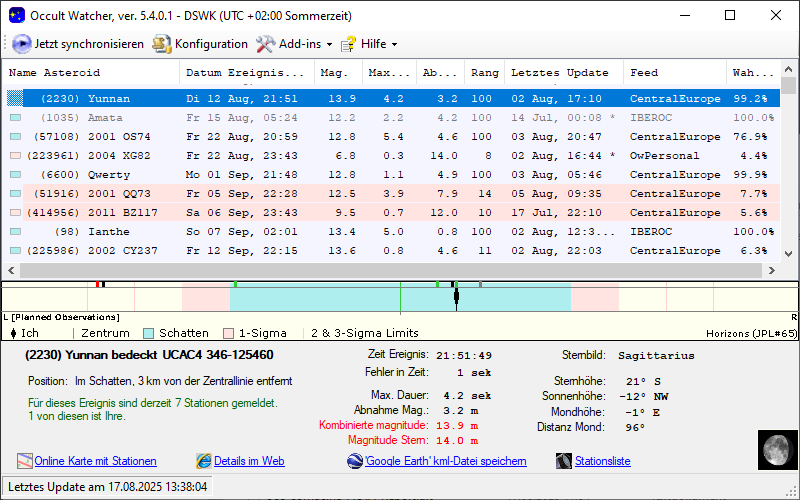800x500 pixels.
Task: Click the horizontal scrollbar of event list
Action: click(x=390, y=271)
